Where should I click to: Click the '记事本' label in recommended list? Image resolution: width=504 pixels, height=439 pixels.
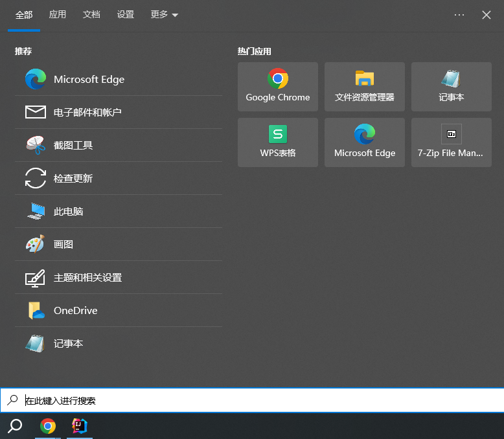click(x=68, y=344)
